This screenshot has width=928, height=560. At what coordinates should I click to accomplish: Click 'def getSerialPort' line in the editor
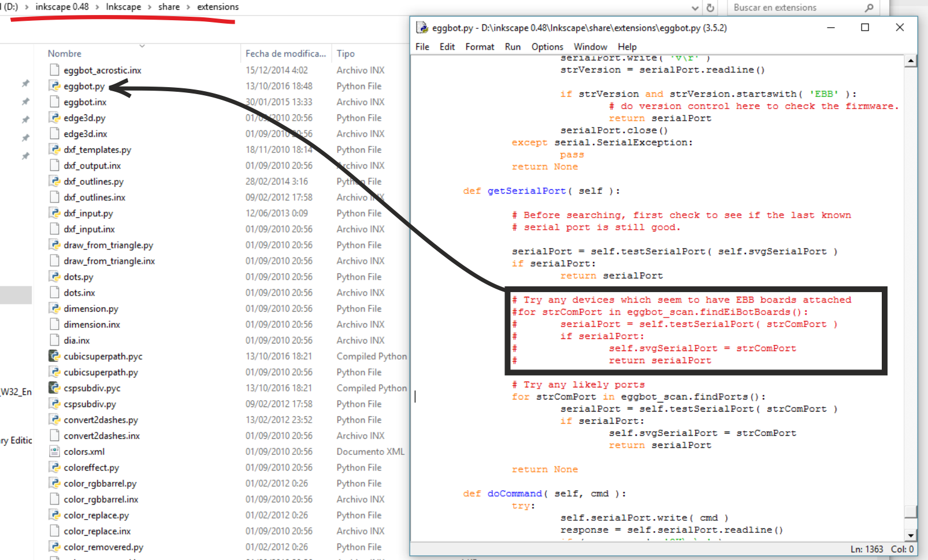click(x=541, y=191)
